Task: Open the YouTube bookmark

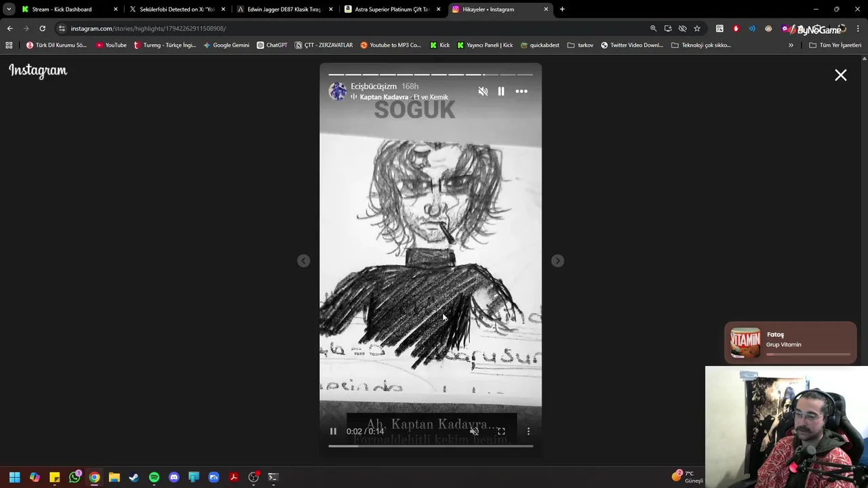Action: 111,45
